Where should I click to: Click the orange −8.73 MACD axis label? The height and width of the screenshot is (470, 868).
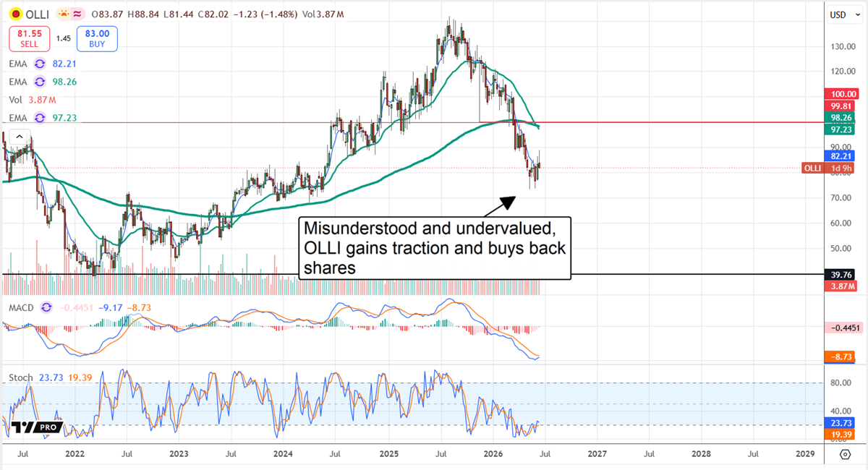(841, 357)
